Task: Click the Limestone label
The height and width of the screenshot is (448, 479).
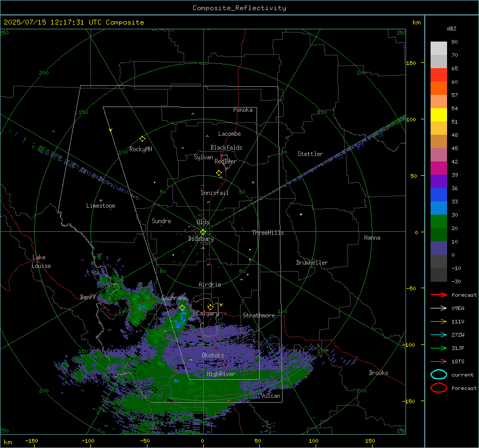Action: (x=101, y=206)
